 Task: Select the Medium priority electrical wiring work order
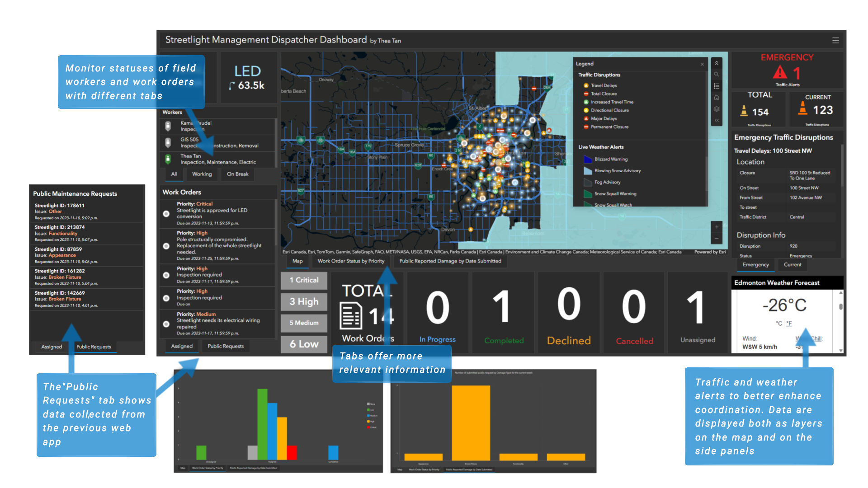click(166, 324)
